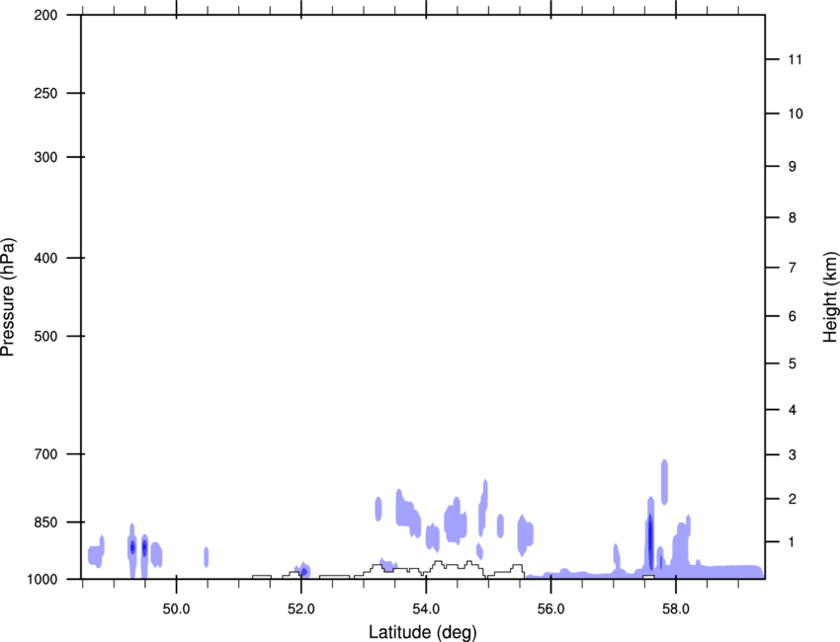Viewport: 840px width, 642px height.
Task: Pick the 7 km height label
Action: pos(792,268)
